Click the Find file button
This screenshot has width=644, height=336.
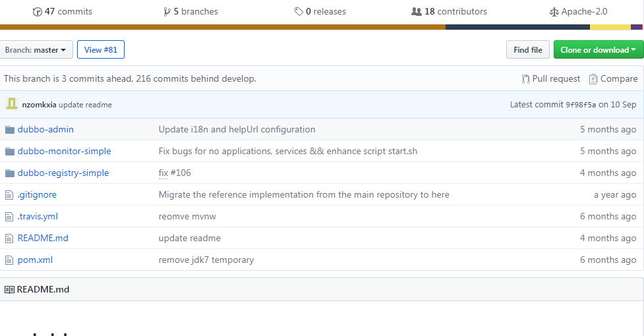coord(528,49)
